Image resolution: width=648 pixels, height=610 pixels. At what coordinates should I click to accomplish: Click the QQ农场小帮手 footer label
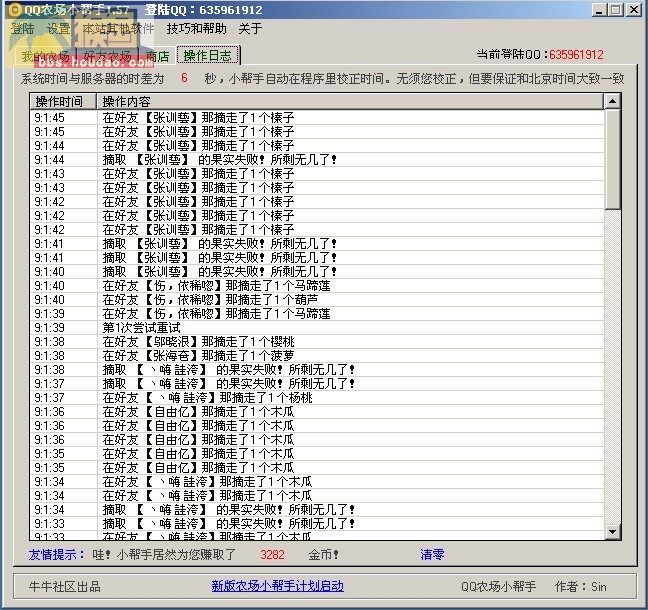(x=498, y=586)
